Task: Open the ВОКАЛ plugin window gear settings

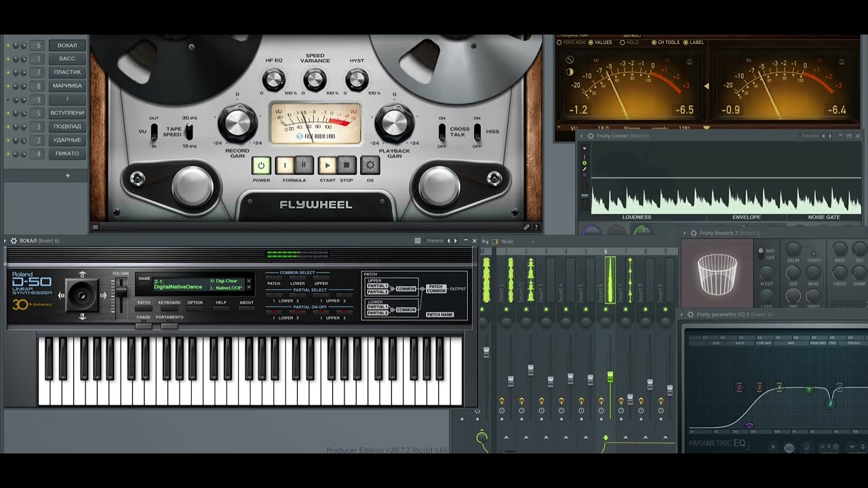Action: click(14, 241)
